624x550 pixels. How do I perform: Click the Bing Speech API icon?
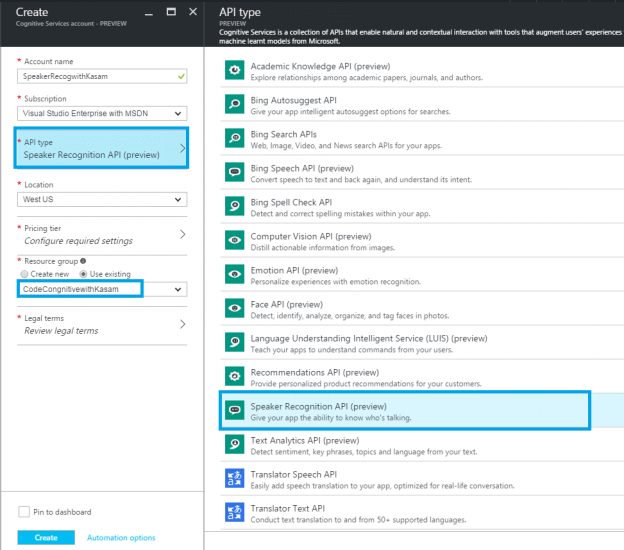click(234, 172)
